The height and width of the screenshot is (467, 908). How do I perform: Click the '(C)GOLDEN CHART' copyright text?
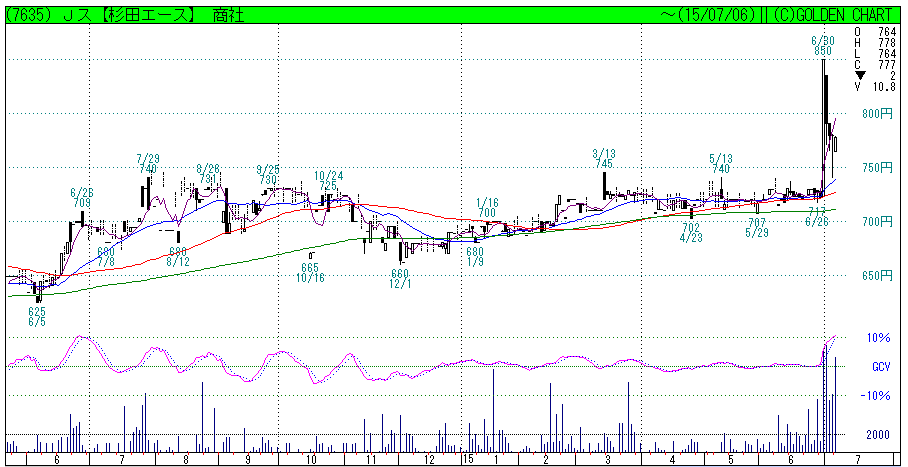coord(832,16)
